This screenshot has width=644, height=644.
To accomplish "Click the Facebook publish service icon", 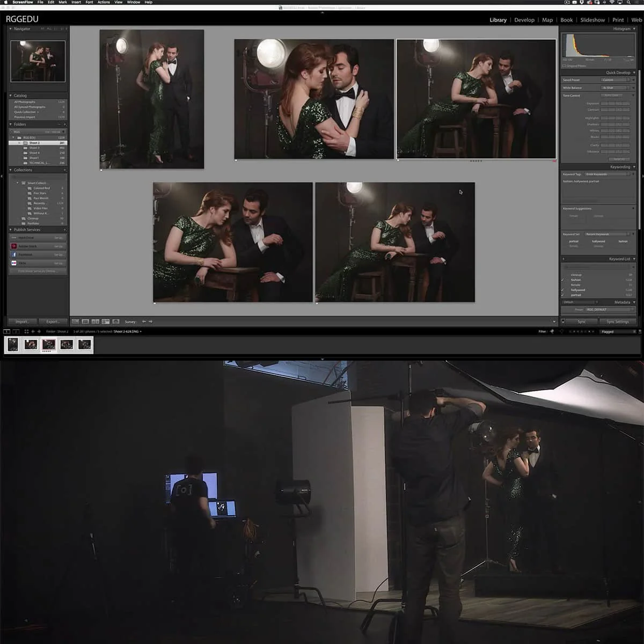I will (x=14, y=254).
